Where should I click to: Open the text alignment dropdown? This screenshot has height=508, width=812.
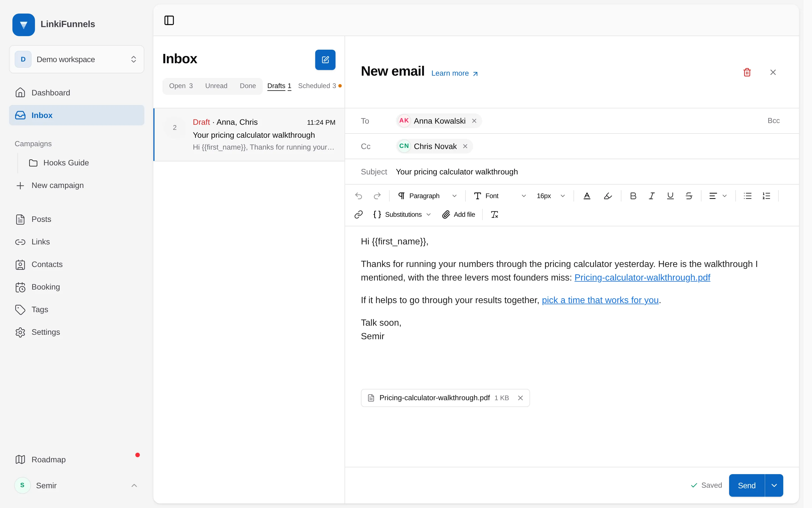[x=718, y=196]
